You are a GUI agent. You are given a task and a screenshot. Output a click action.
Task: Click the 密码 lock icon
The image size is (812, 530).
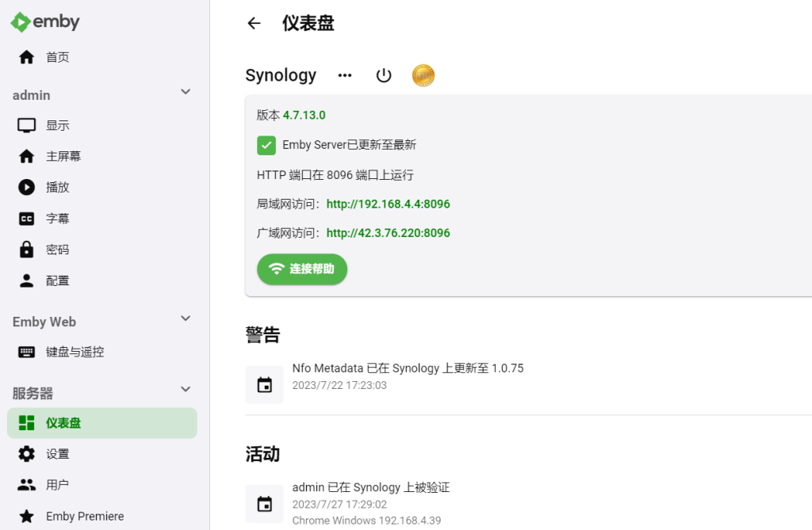click(26, 250)
